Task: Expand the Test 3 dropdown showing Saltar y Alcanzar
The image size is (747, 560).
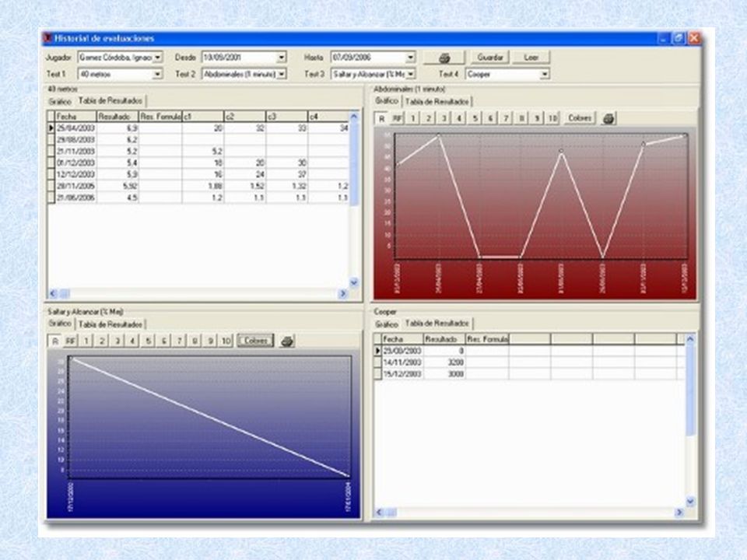Action: click(x=410, y=75)
